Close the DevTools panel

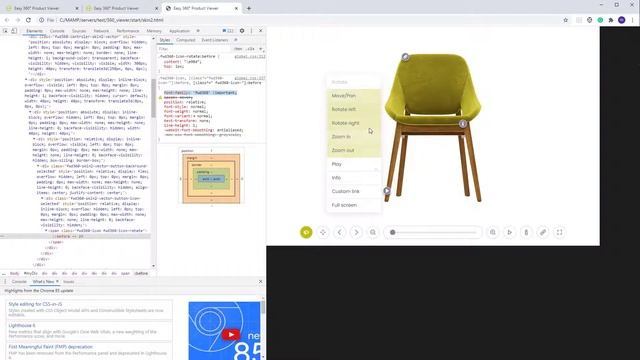tap(261, 31)
